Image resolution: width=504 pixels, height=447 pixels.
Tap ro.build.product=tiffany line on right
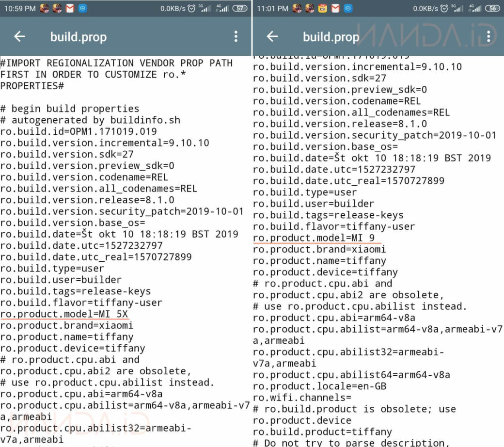point(322,431)
